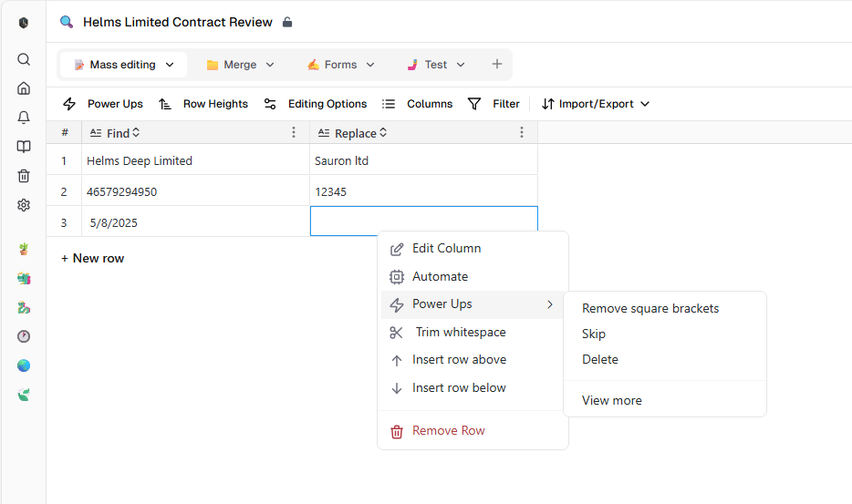This screenshot has height=504, width=852.
Task: Open the globe workspace icon in sidebar
Action: click(x=24, y=365)
